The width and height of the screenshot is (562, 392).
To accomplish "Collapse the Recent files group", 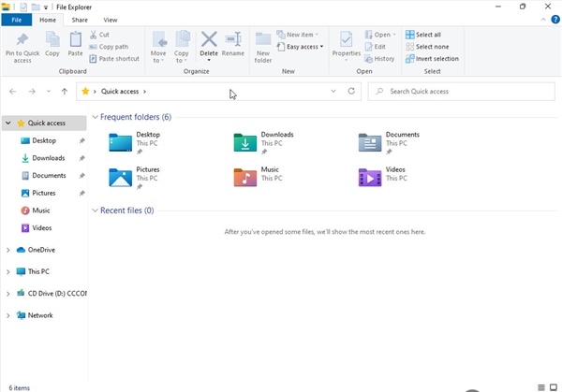I will (95, 211).
